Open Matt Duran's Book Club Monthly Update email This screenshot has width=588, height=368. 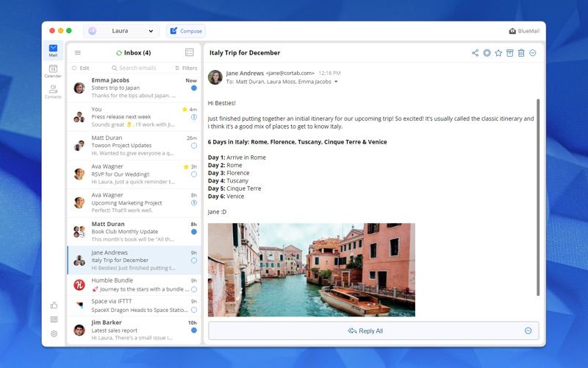point(135,232)
